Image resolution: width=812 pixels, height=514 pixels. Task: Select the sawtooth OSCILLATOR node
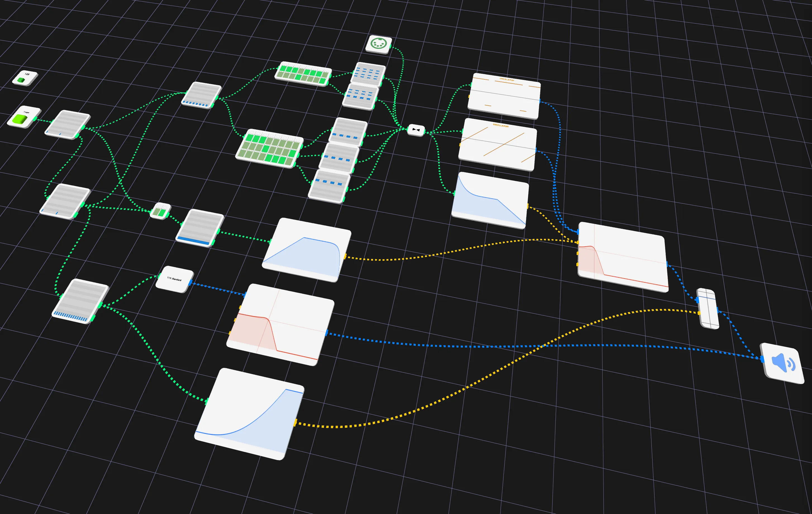click(498, 144)
